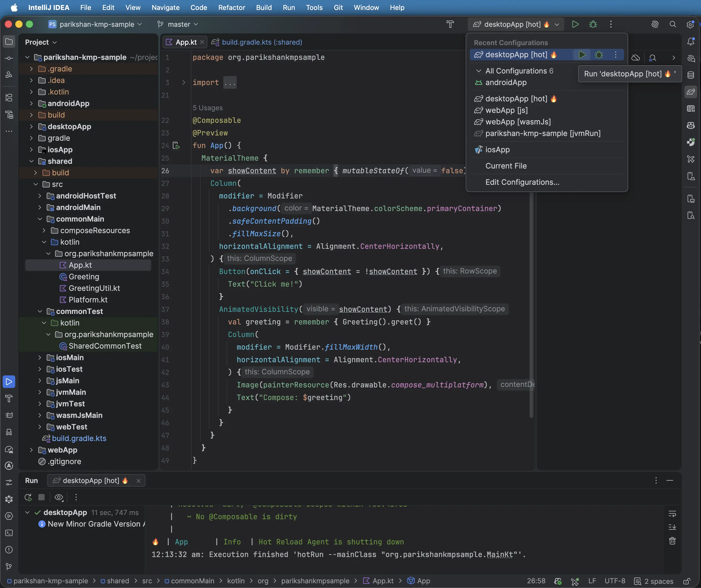The image size is (701, 588).
Task: Select SharedCommonTest in project tree
Action: [105, 346]
